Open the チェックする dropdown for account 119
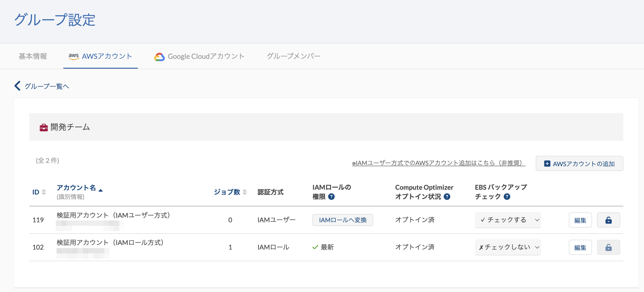644x292 pixels. 508,220
